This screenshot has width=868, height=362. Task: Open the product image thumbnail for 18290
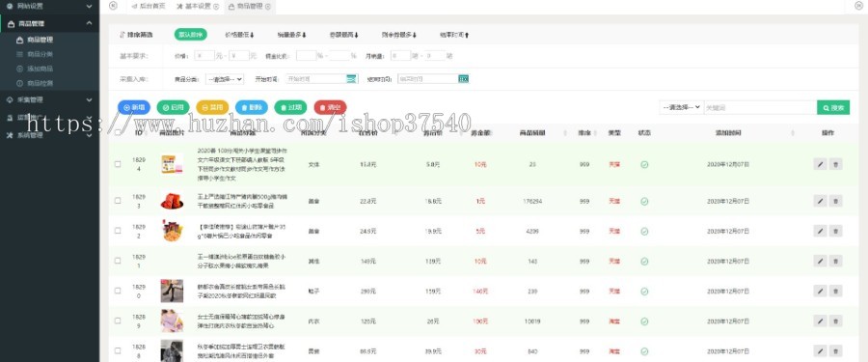coord(172,291)
